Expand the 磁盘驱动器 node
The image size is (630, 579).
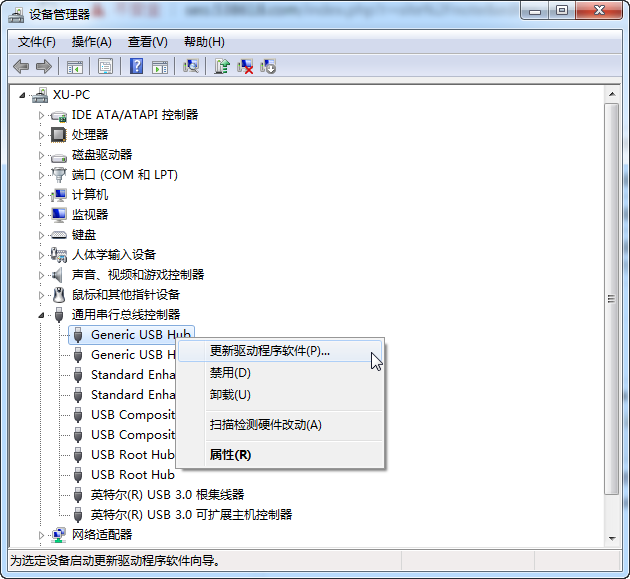pyautogui.click(x=41, y=155)
